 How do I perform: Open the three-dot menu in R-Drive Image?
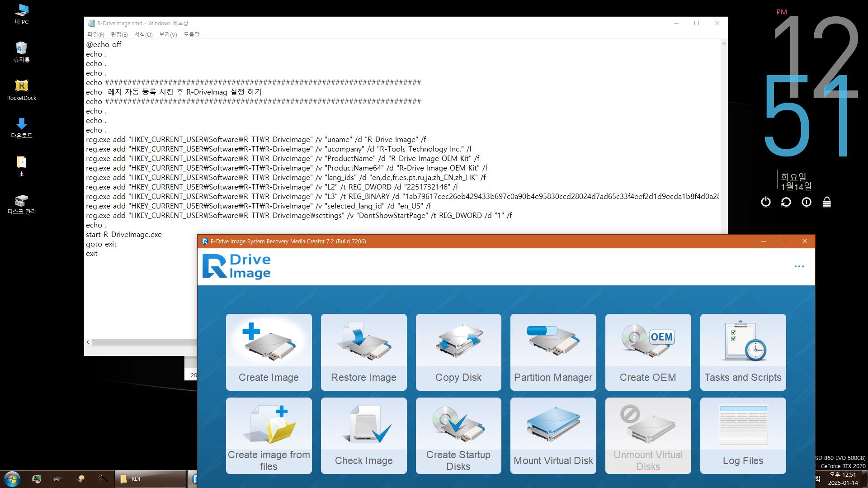799,266
